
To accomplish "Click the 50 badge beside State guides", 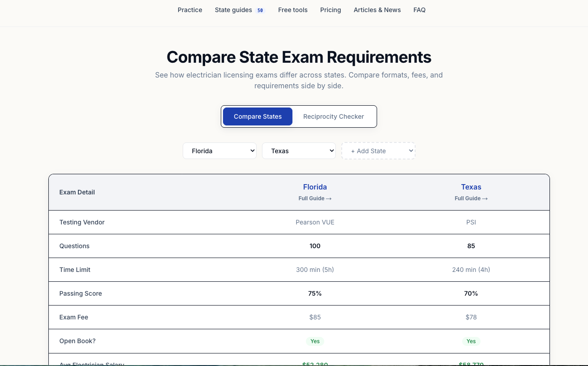I will [x=260, y=10].
